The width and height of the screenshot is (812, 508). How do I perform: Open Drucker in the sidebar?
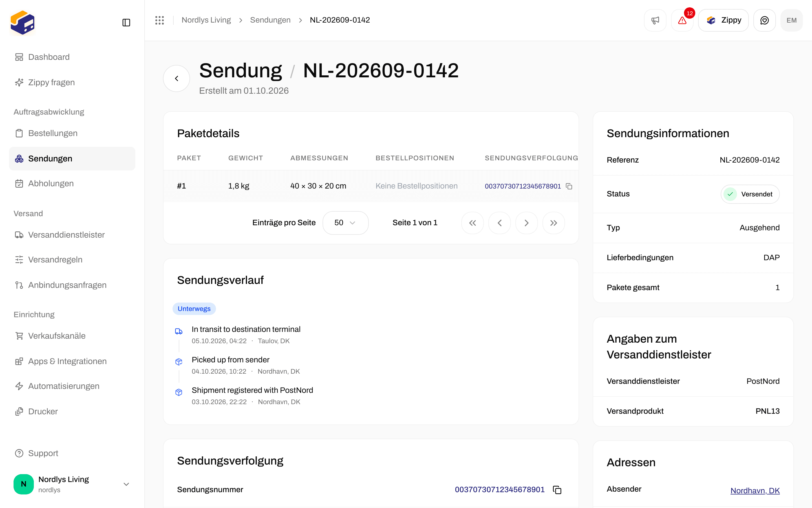click(72, 411)
